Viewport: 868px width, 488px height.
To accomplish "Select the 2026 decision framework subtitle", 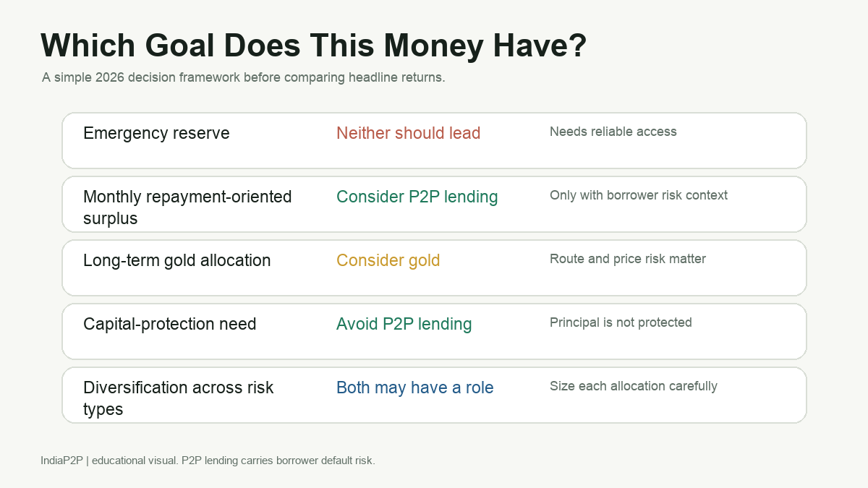I will [243, 77].
